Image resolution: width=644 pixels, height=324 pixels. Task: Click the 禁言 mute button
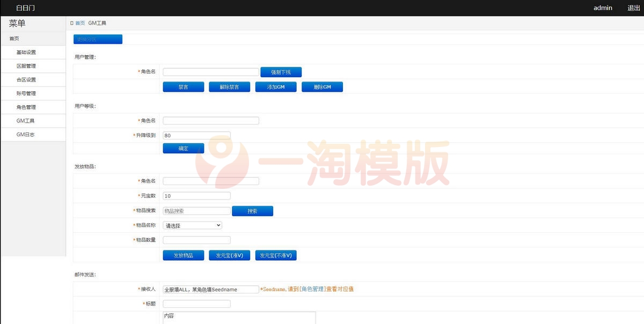[183, 86]
